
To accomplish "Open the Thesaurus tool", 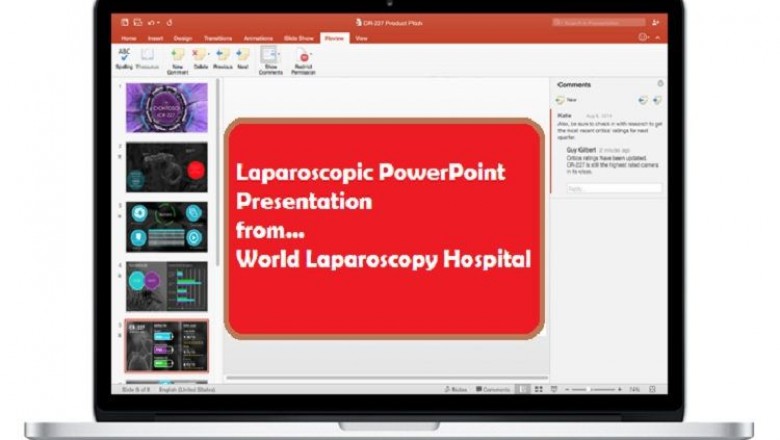I will point(147,59).
